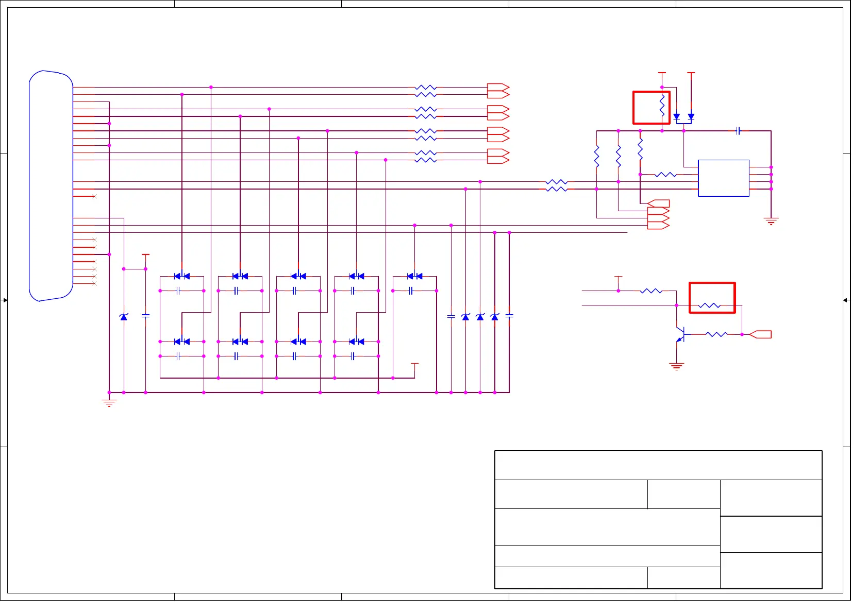Click the top no-connect X mark on connector

94,196
